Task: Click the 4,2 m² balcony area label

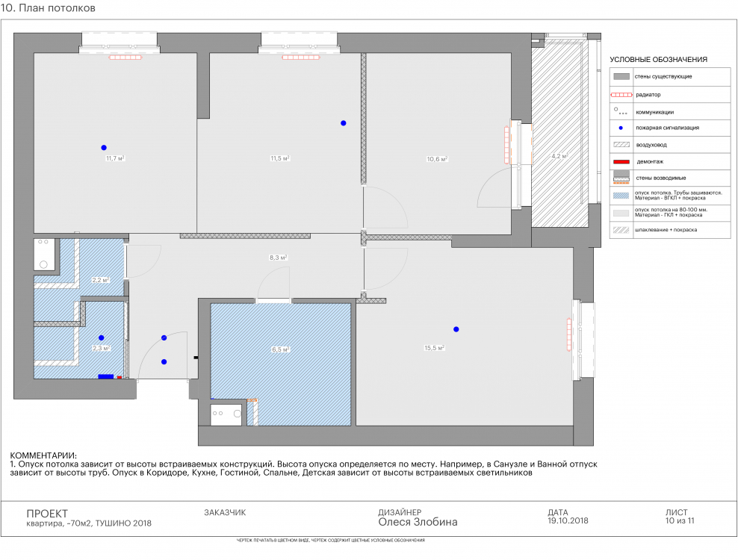Action: [x=559, y=156]
